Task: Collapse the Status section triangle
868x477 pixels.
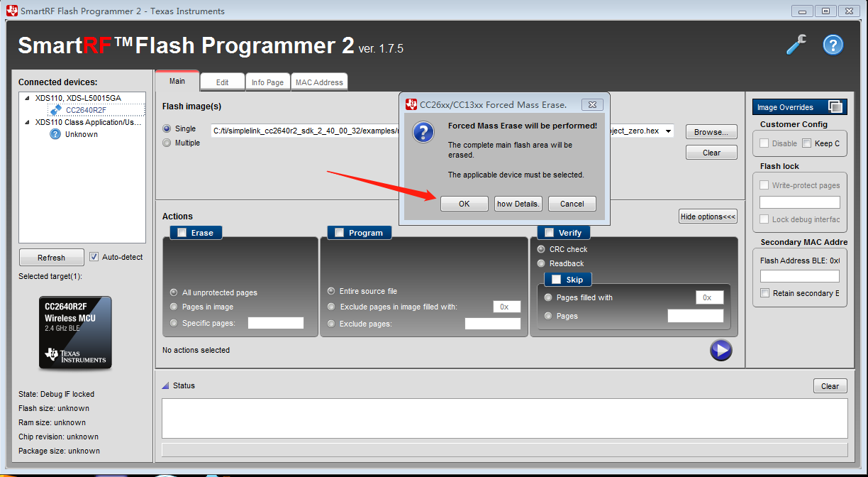Action: [x=165, y=385]
